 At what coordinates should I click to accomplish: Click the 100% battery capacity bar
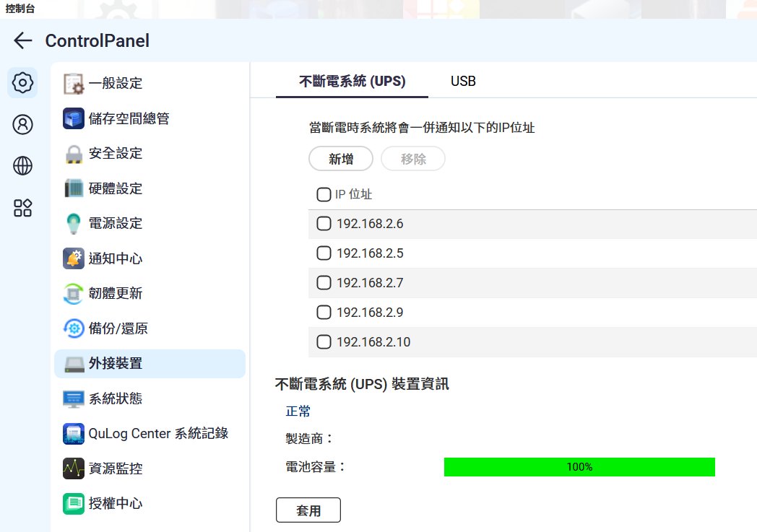pos(579,467)
